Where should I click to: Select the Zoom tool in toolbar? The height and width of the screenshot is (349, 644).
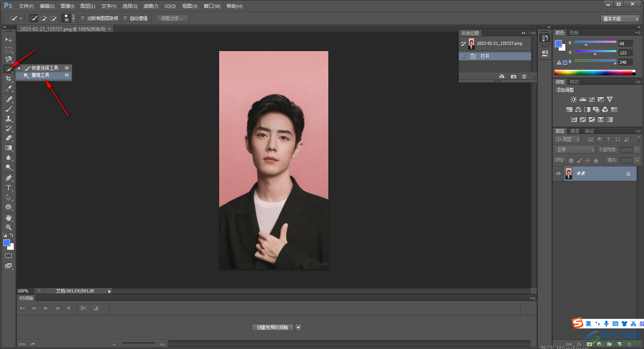pos(8,227)
